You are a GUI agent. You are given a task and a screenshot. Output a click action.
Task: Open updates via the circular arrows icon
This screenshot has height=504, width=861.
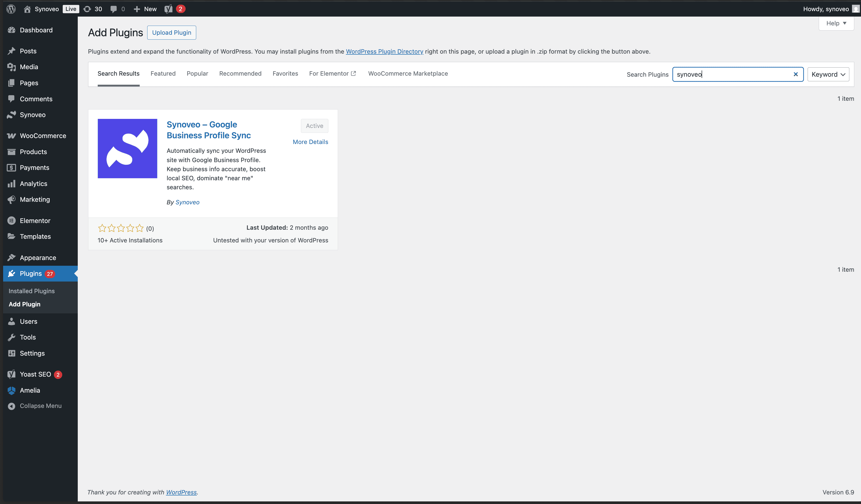point(87,9)
